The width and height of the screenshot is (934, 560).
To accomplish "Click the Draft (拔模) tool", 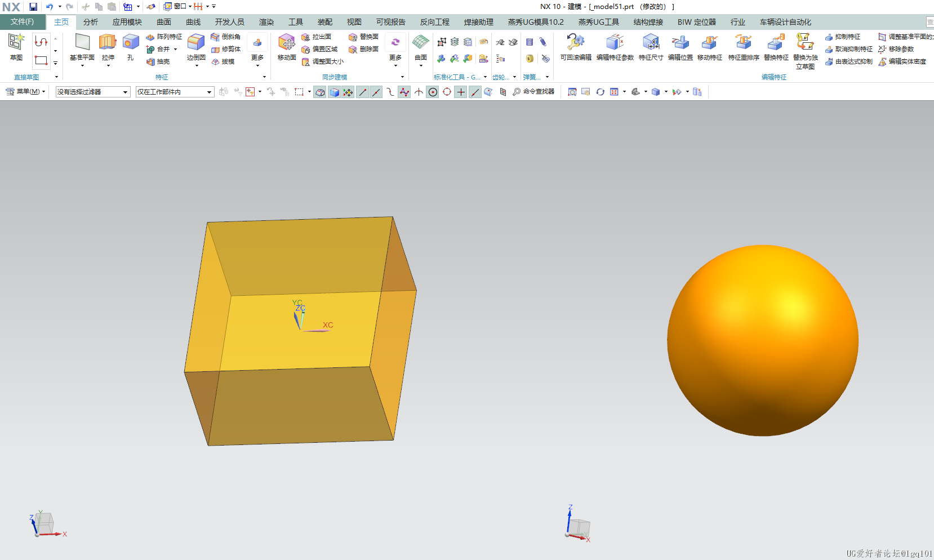I will click(223, 61).
